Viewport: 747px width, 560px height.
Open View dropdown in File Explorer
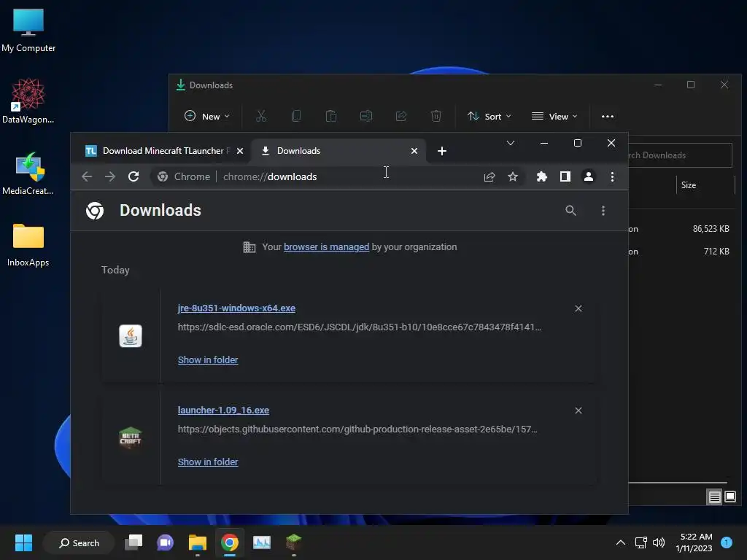tap(554, 116)
